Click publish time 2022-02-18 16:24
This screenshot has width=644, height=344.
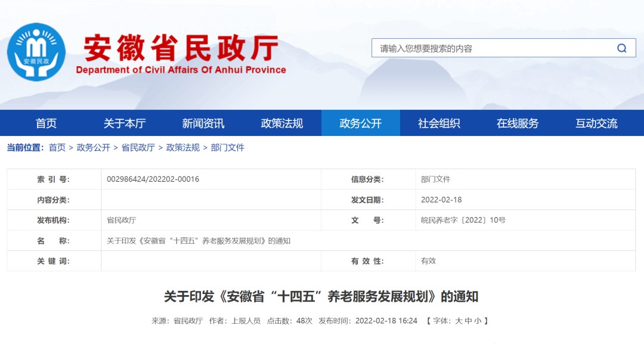(386, 321)
